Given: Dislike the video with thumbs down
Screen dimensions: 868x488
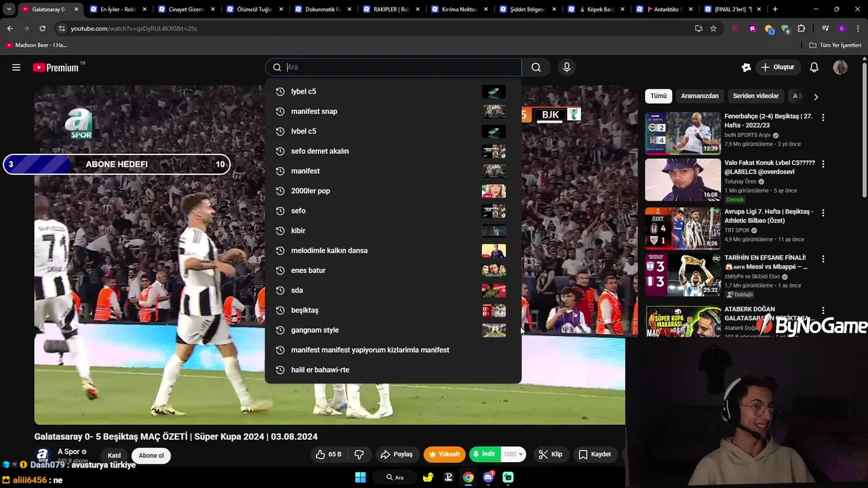Looking at the screenshot, I should coord(359,454).
